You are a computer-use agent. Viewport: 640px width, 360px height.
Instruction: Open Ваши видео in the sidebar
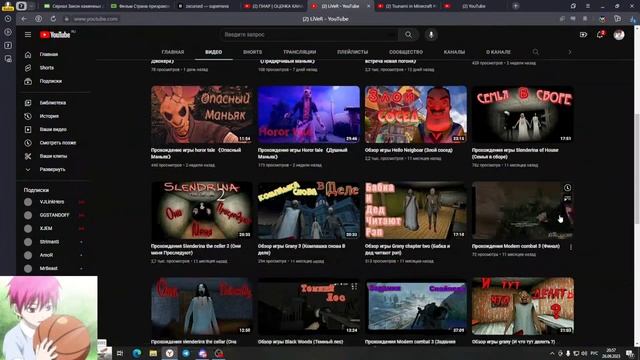(x=53, y=129)
